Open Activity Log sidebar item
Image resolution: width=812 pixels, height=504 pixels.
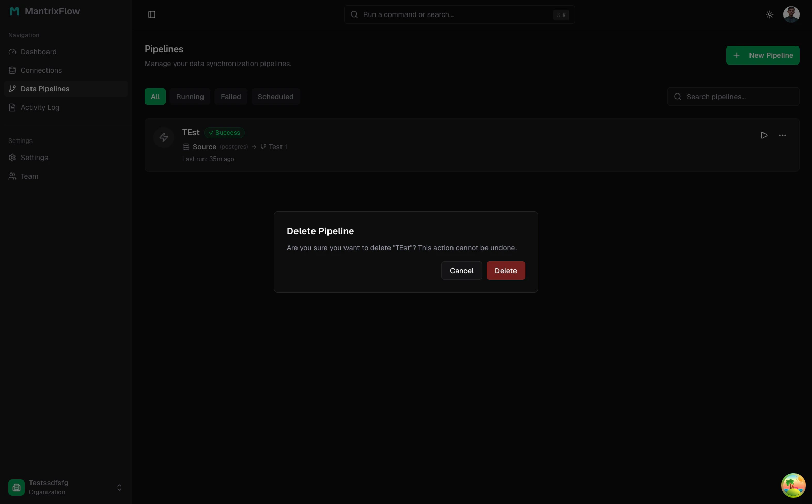[x=66, y=107]
